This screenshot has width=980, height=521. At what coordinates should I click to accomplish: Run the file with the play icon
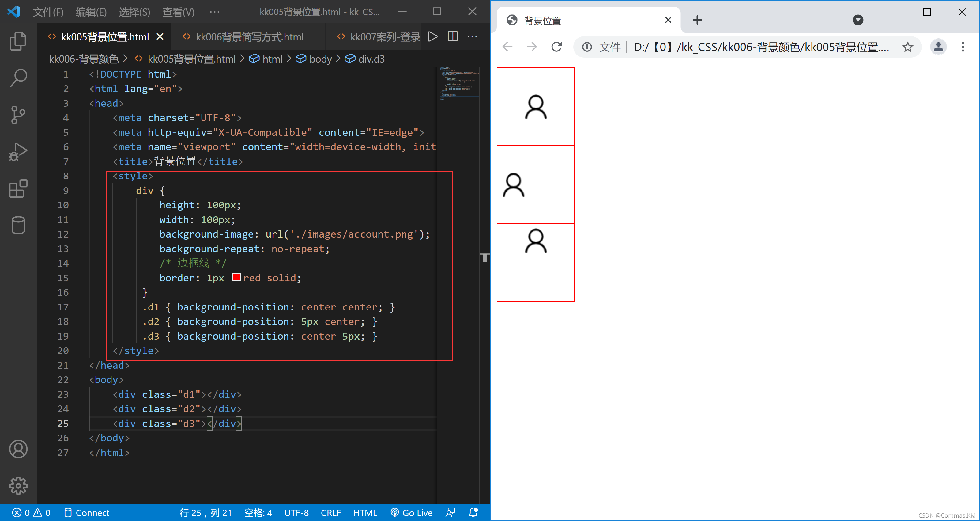432,36
